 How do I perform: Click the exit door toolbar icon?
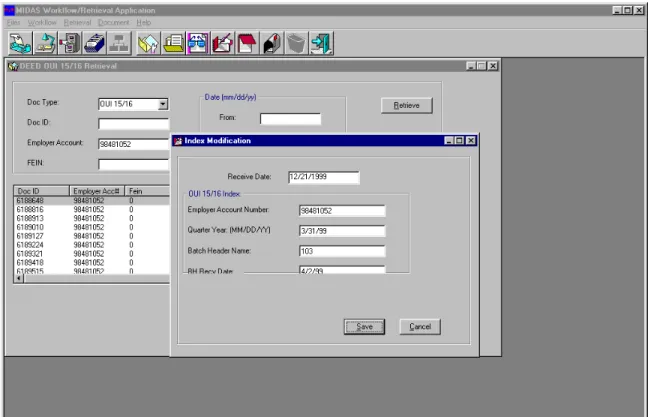tap(321, 44)
